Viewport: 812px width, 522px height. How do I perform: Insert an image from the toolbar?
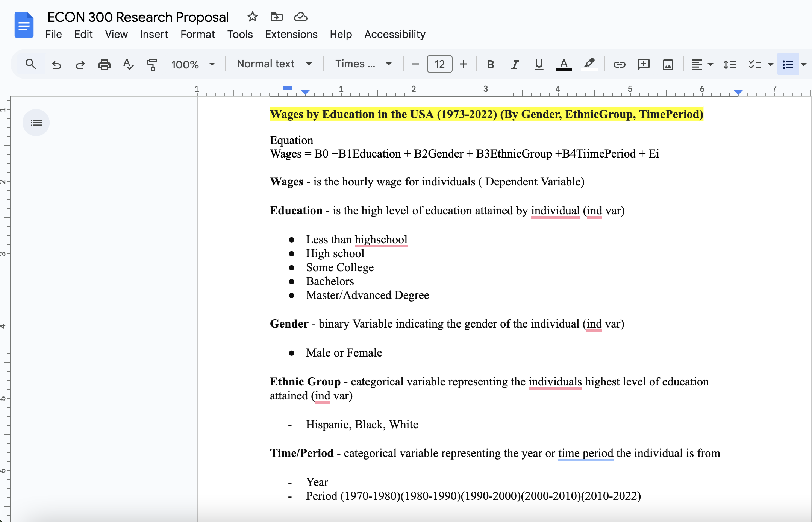tap(668, 65)
